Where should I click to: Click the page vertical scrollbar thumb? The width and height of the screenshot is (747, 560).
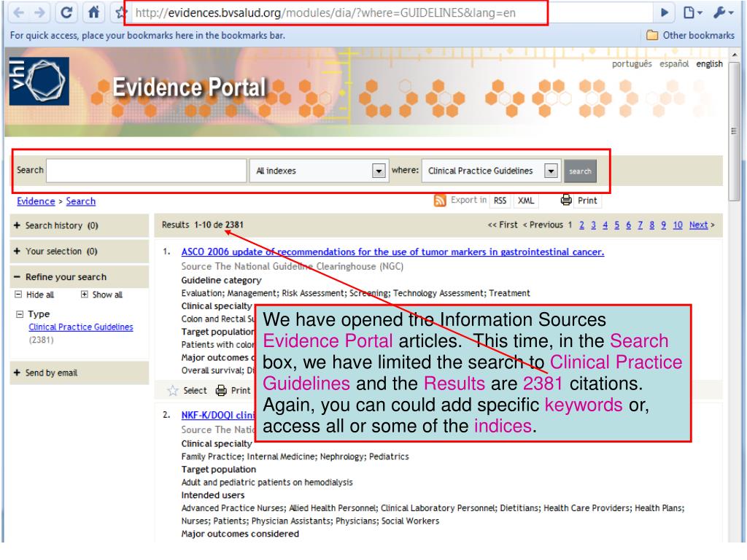[x=735, y=130]
